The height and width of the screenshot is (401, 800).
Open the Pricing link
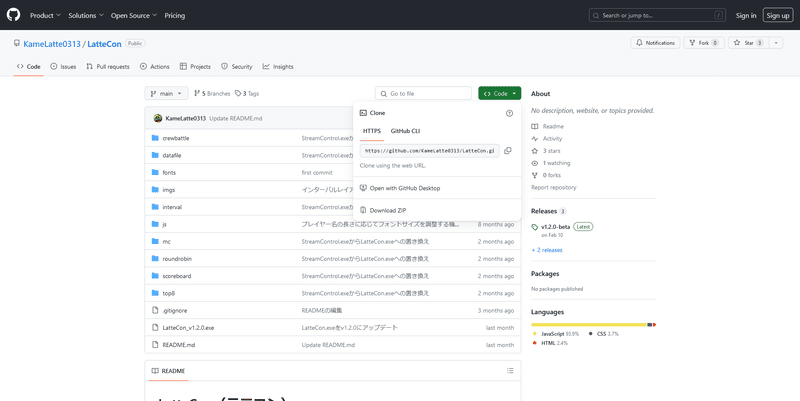click(174, 15)
